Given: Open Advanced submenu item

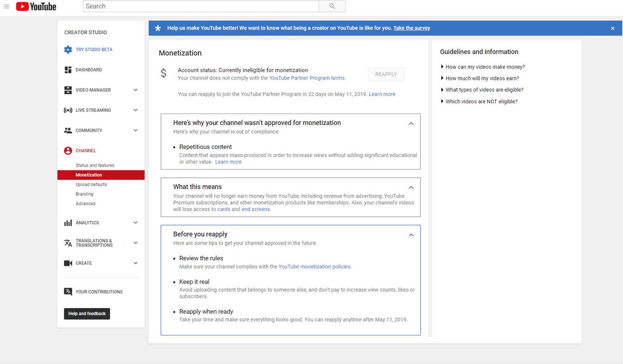Looking at the screenshot, I should click(86, 204).
